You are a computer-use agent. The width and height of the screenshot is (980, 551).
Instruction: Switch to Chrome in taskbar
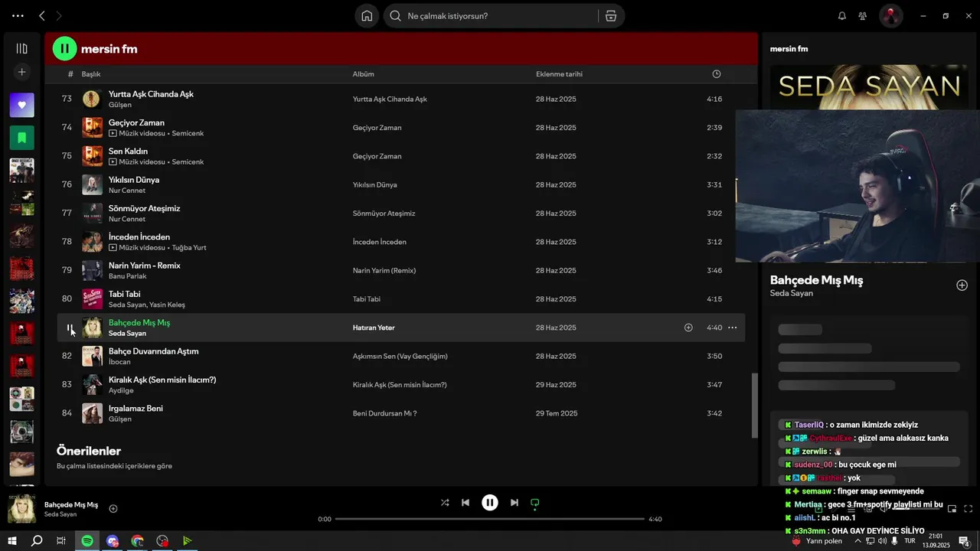pos(137,541)
